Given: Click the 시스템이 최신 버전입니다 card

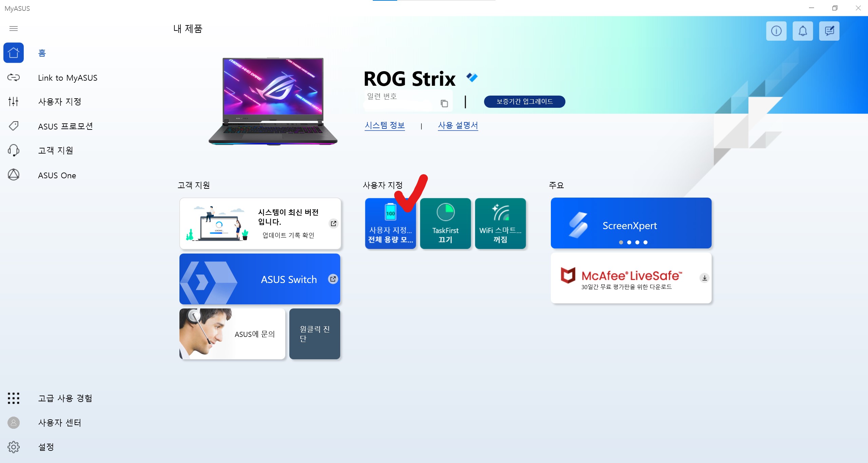Looking at the screenshot, I should coord(260,224).
